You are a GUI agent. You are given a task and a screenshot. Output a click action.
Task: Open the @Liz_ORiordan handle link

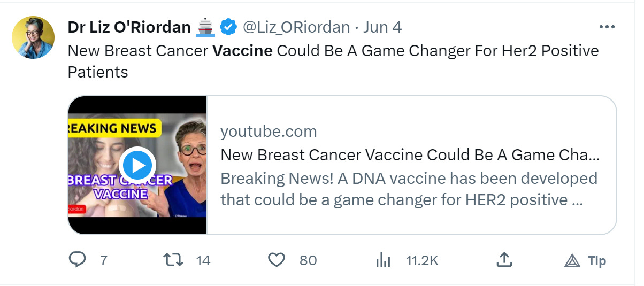point(296,27)
